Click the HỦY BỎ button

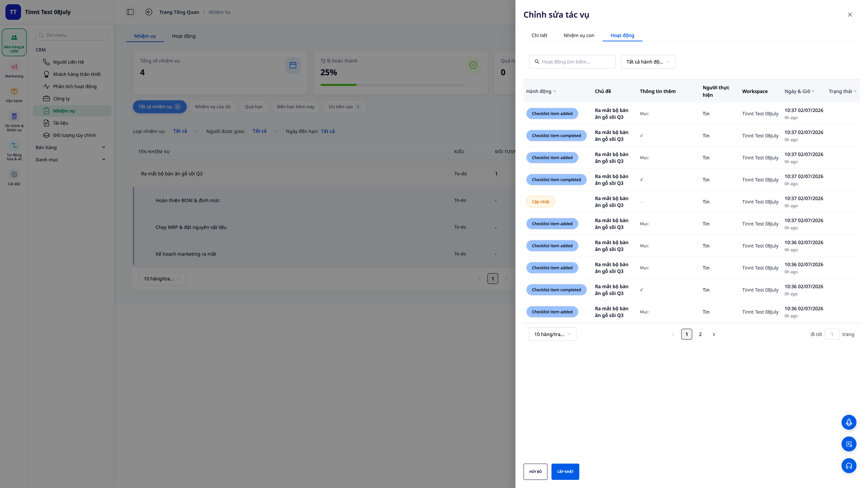535,472
